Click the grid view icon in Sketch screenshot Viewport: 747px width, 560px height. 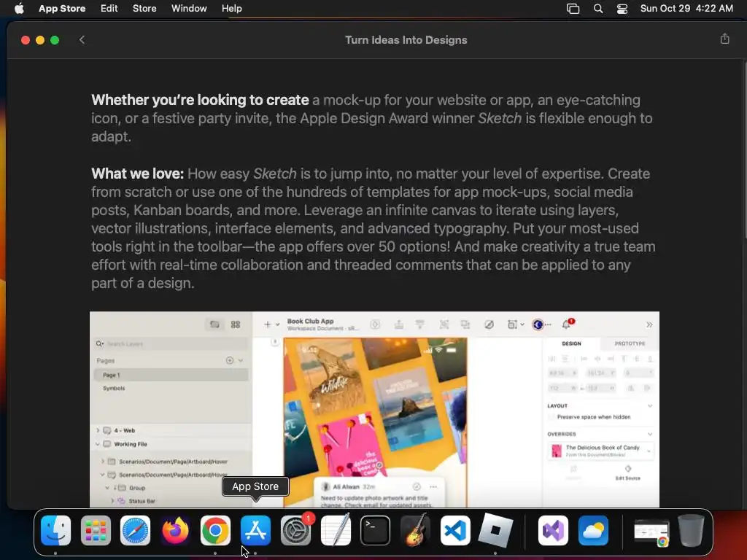coord(236,324)
